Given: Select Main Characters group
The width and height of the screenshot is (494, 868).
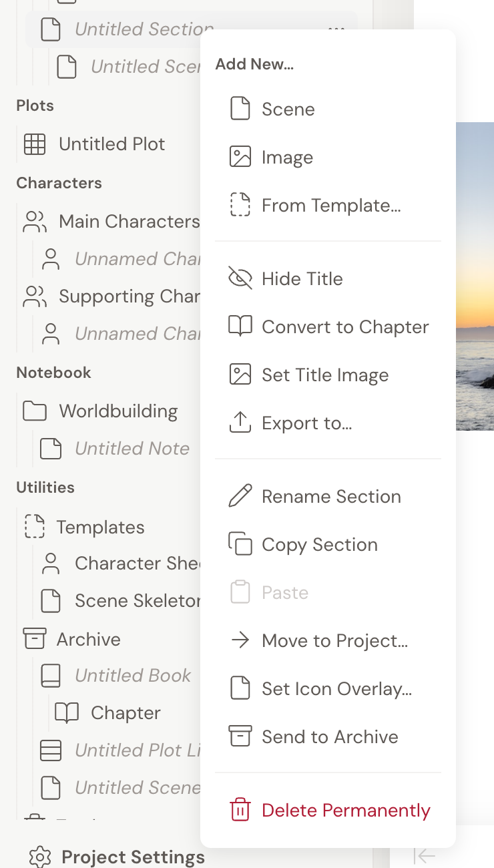Looking at the screenshot, I should [129, 222].
